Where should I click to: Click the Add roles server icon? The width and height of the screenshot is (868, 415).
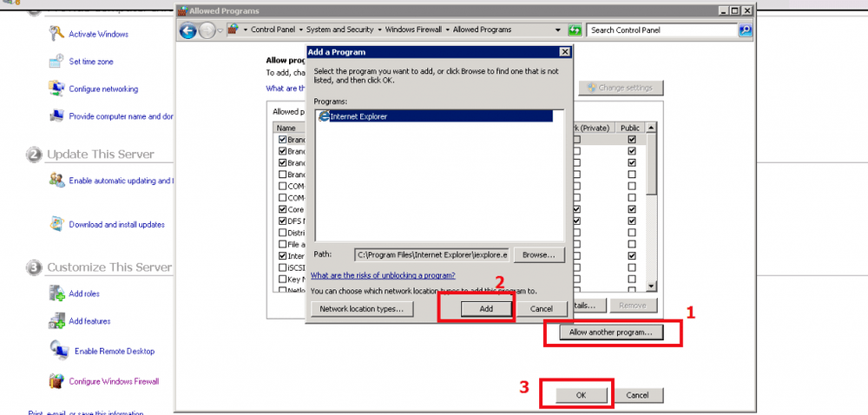pos(57,293)
